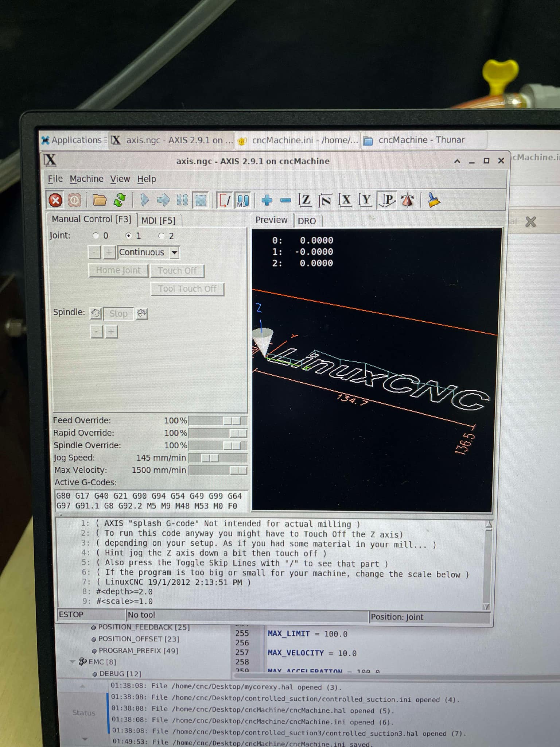The image size is (560, 747).
Task: Select the side X view icon
Action: [x=345, y=200]
